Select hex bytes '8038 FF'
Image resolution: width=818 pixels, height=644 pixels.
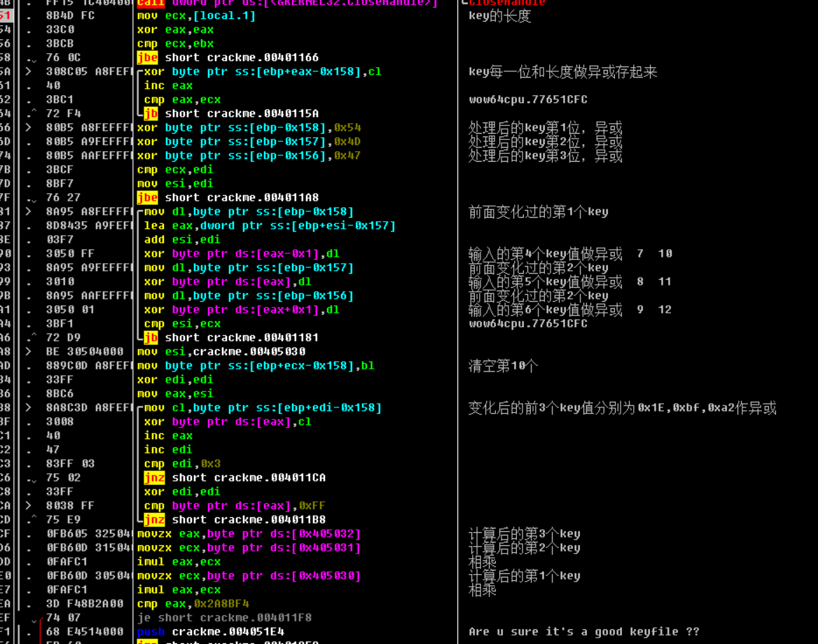71,506
